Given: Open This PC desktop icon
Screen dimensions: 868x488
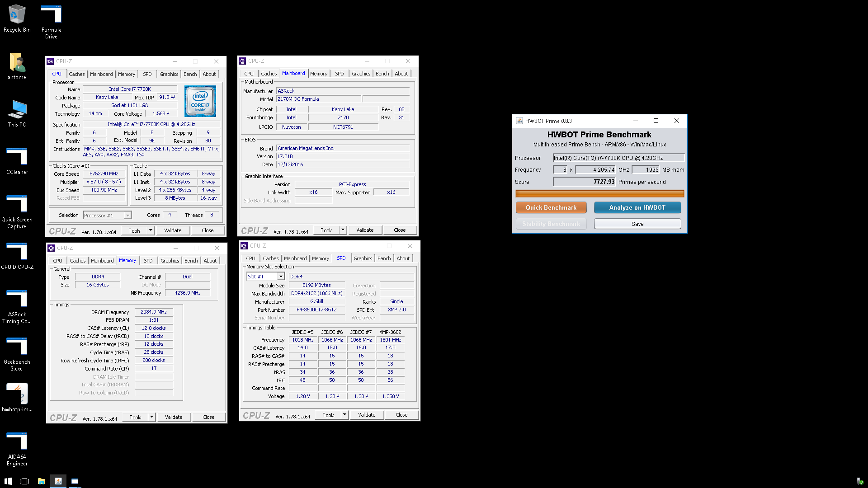Looking at the screenshot, I should pyautogui.click(x=17, y=113).
